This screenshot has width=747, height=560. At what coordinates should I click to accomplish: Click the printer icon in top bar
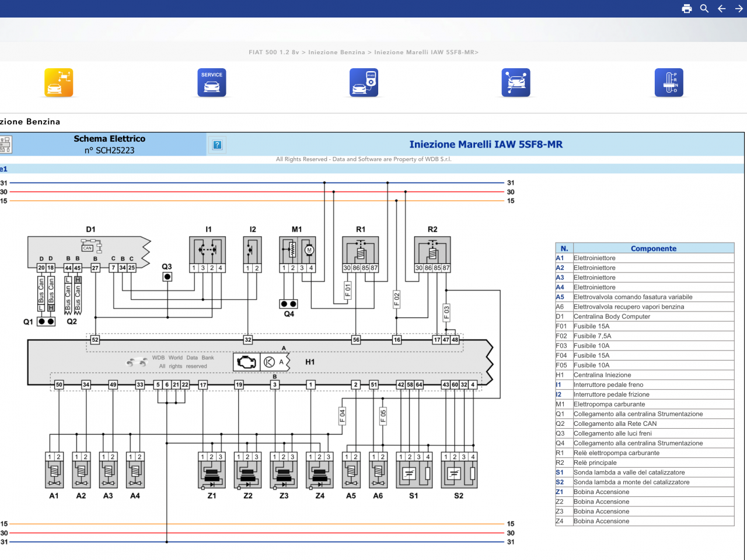687,9
